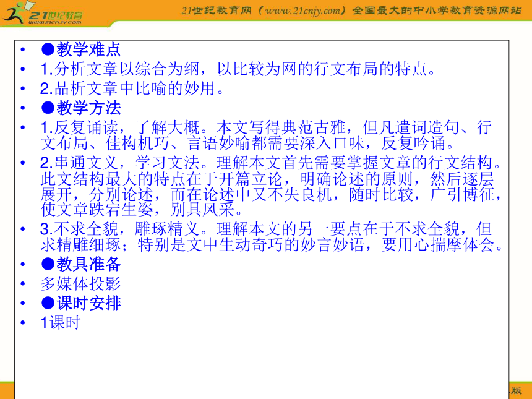This screenshot has width=532, height=399.
Task: Click the paragraph starting 2.串通文义
Action: (x=271, y=186)
